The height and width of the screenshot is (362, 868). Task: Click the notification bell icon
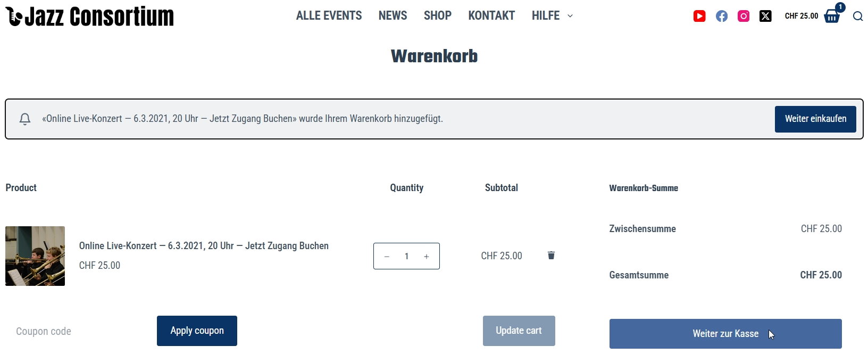pos(25,119)
